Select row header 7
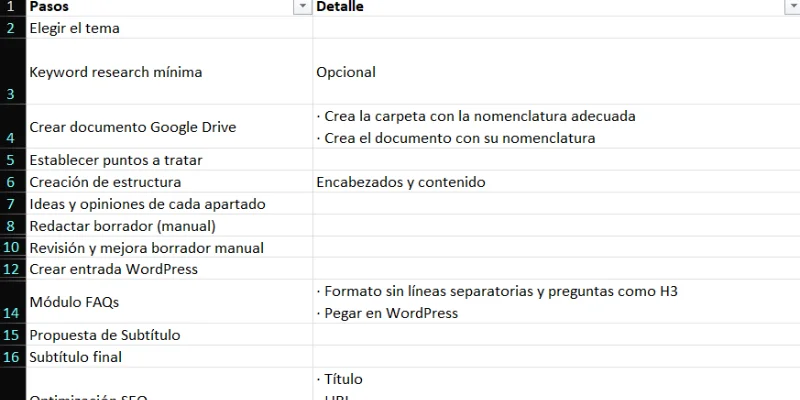Image resolution: width=800 pixels, height=400 pixels. coord(13,204)
